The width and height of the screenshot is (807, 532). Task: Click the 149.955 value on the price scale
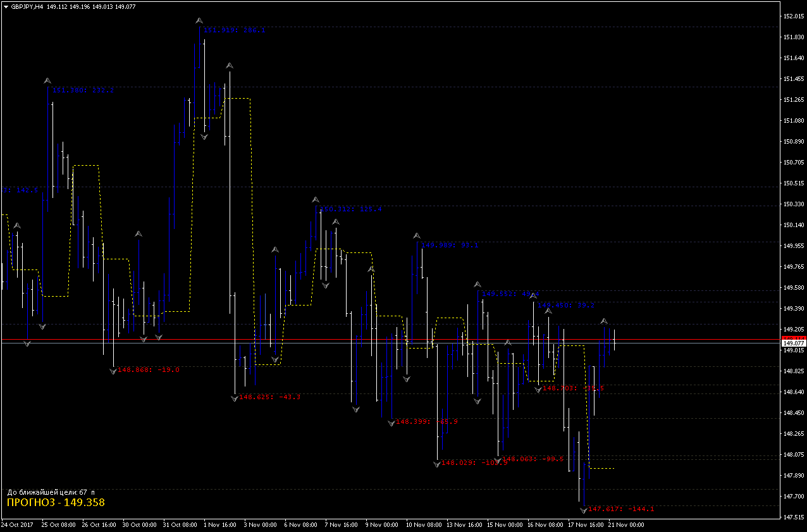click(x=793, y=245)
